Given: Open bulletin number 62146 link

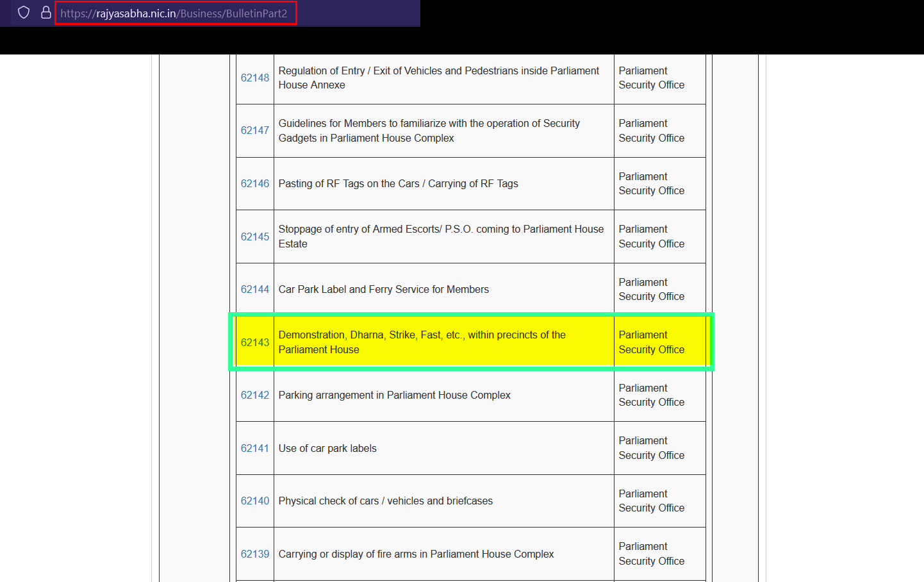Looking at the screenshot, I should click(x=255, y=183).
